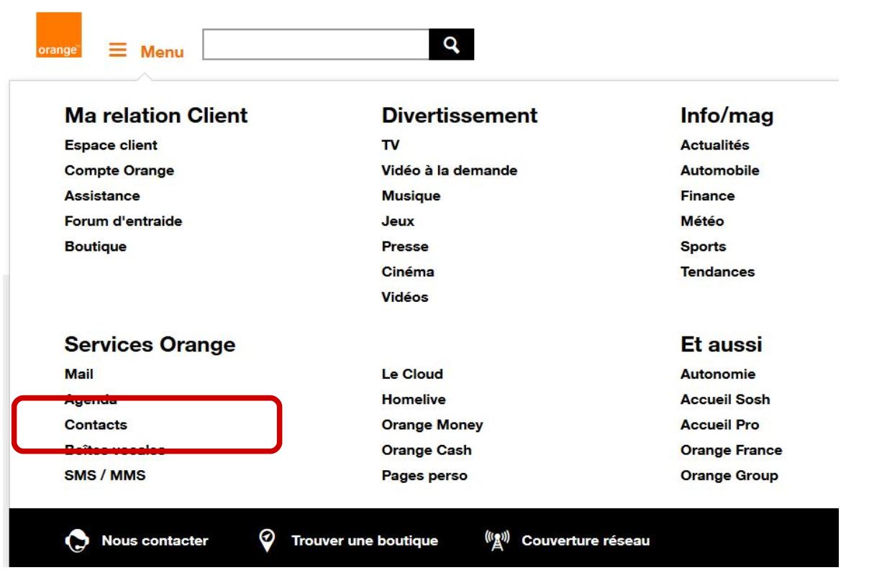Go to Automobile
Screen dimensions: 869x588
coord(720,170)
